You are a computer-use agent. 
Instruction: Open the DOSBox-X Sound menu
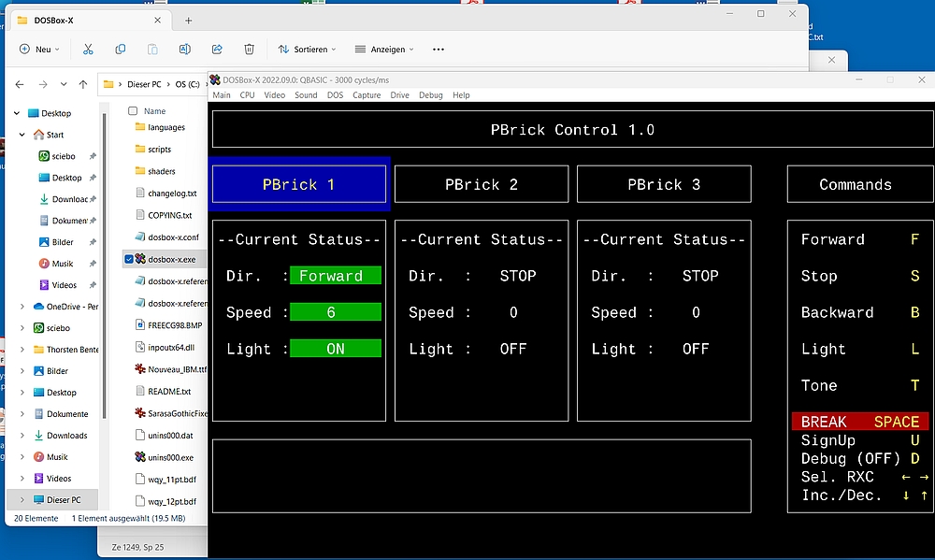click(x=306, y=95)
